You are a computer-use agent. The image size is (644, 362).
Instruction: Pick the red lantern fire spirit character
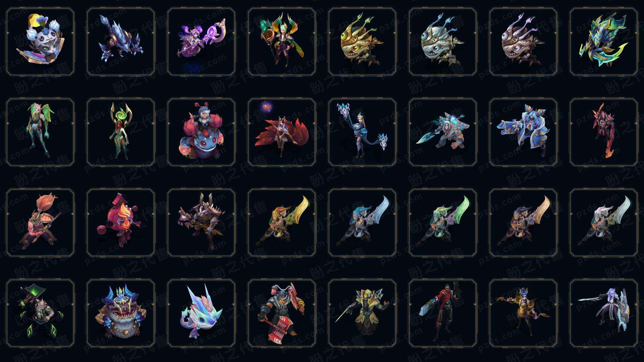(x=121, y=223)
